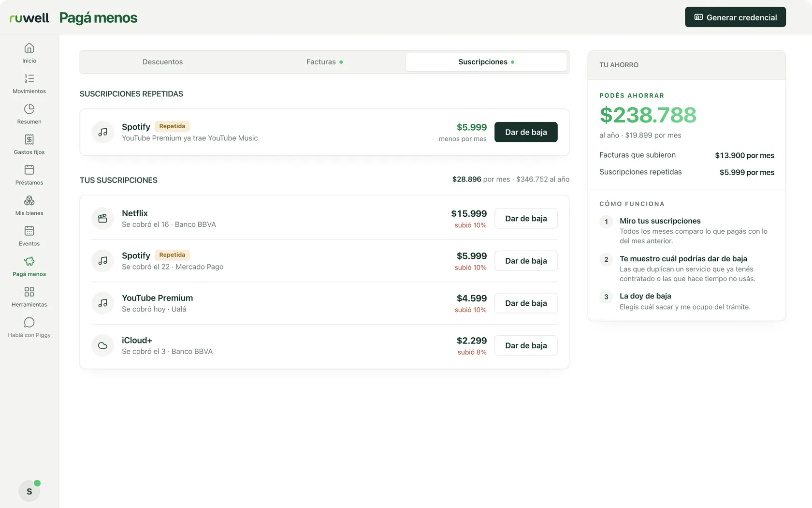Screen dimensions: 812x508
Task: Click Dar de baja for YouTube Premium
Action: pos(526,303)
